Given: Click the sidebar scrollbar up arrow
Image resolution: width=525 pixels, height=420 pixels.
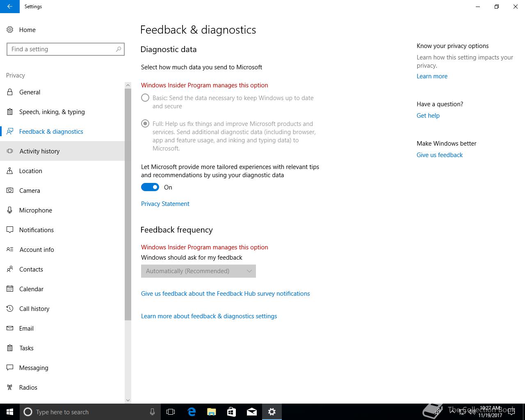Looking at the screenshot, I should coord(128,85).
